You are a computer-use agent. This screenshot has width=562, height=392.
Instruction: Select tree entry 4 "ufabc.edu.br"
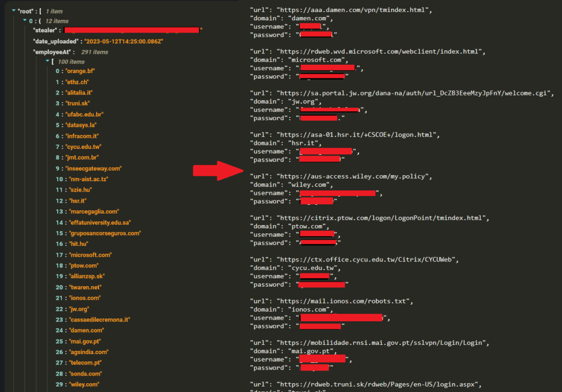coord(80,114)
